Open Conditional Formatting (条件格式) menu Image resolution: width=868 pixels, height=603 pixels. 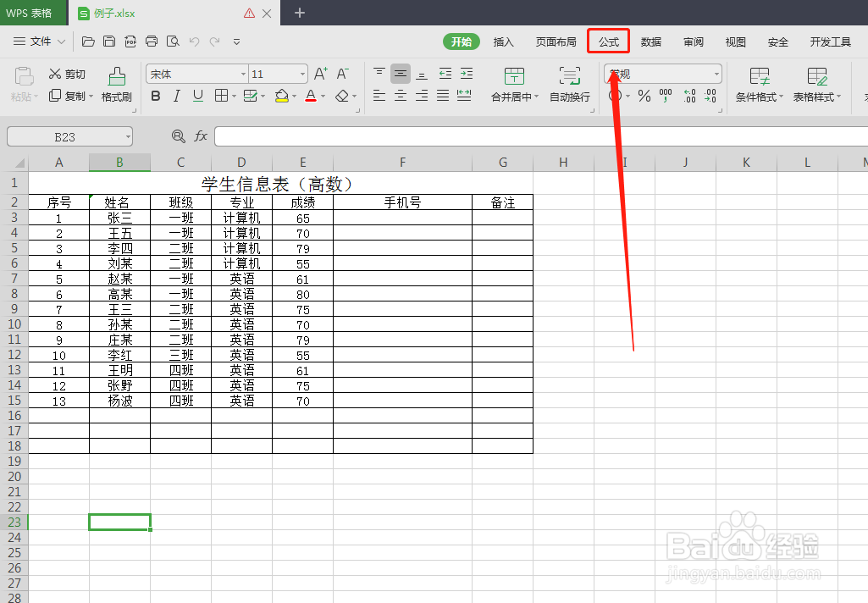coord(759,84)
